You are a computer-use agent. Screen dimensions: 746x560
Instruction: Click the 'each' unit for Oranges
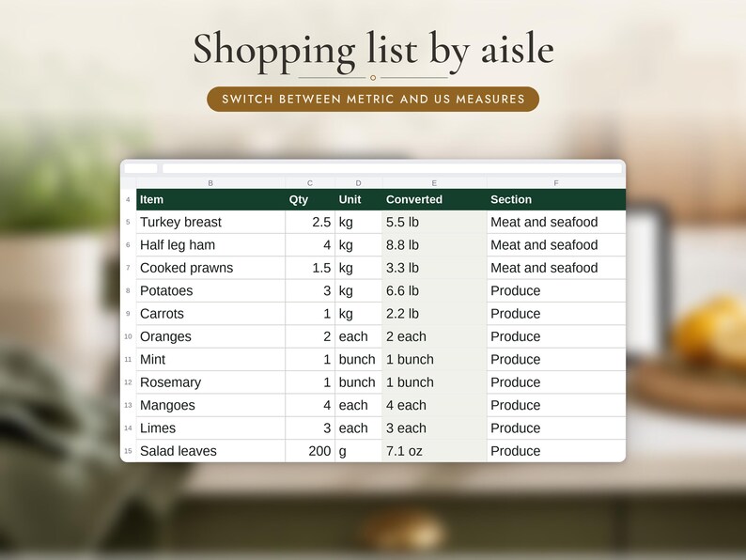click(x=359, y=336)
